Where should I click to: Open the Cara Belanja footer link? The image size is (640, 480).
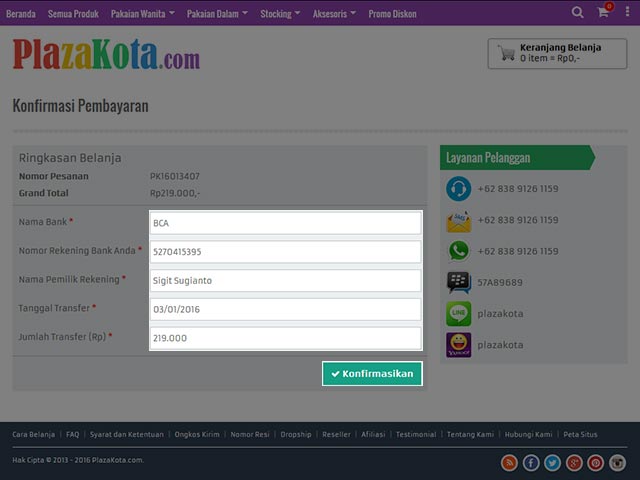pyautogui.click(x=33, y=435)
